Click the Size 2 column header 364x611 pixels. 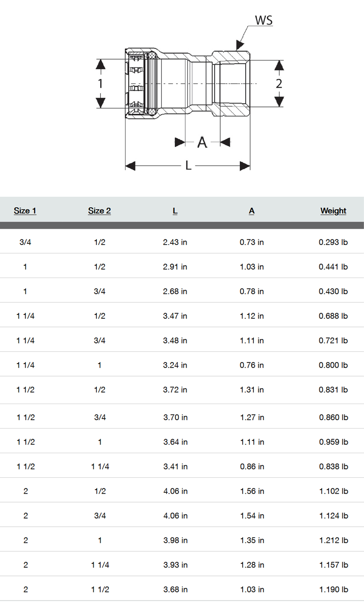[99, 211]
